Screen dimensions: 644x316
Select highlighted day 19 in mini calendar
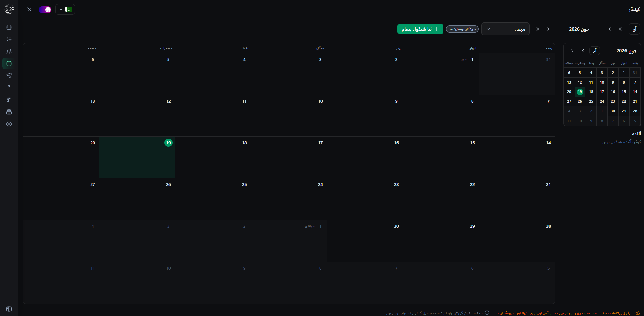[580, 92]
